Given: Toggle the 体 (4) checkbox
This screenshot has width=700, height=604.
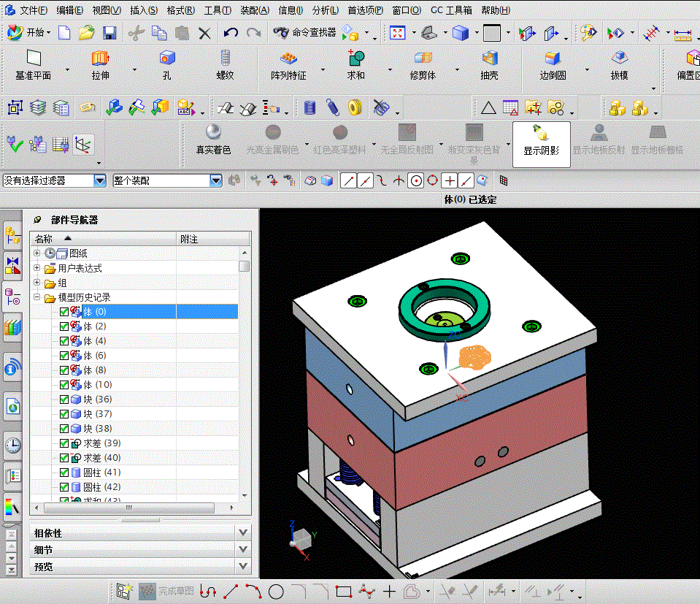Looking at the screenshot, I should (x=64, y=341).
